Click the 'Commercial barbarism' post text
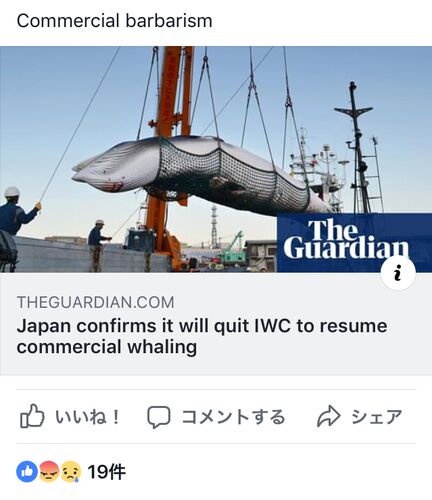The image size is (432, 500). [x=114, y=21]
